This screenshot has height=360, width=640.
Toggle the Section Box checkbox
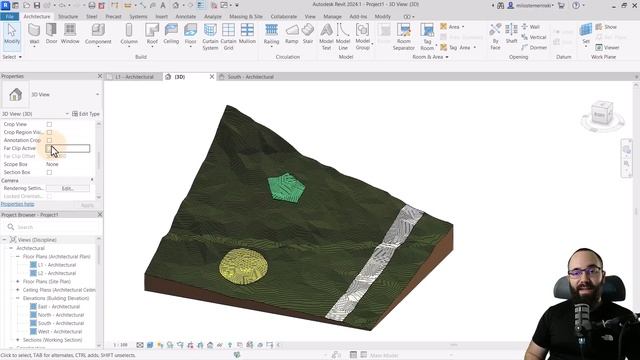[49, 172]
